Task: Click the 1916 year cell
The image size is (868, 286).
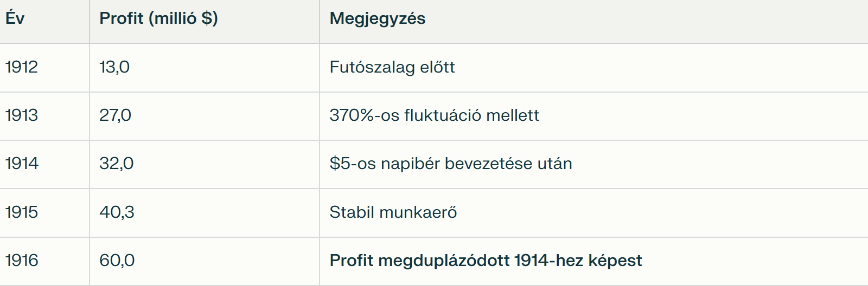Action: coord(22,261)
